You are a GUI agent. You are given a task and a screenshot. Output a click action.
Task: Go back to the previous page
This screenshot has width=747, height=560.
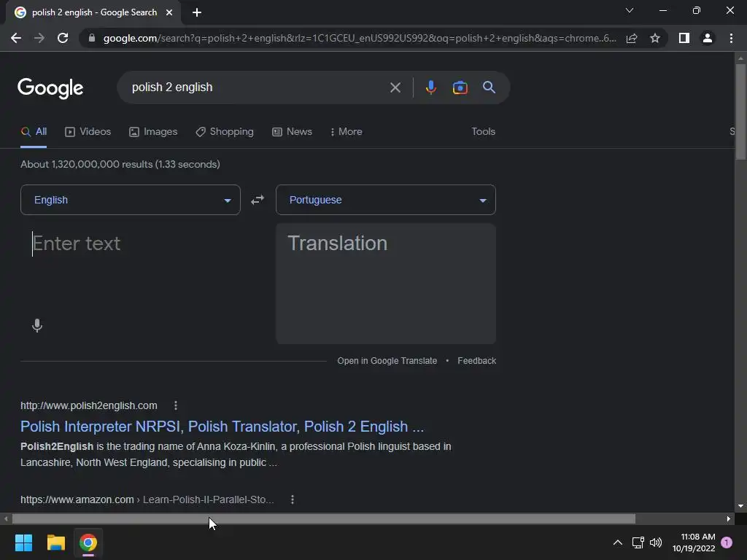[16, 38]
